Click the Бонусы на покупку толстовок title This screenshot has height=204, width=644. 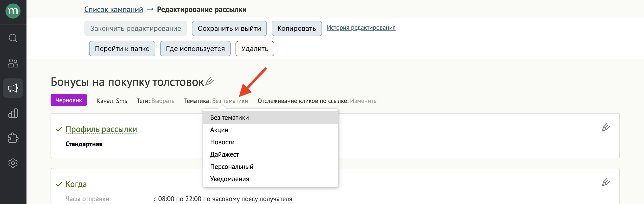coord(127,82)
